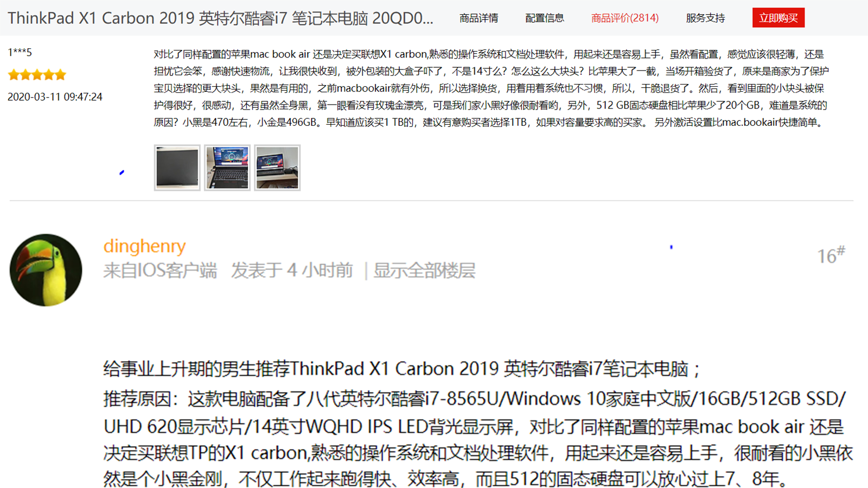Click the five-star rating of reviewer 1***5
868x488 pixels.
(37, 75)
